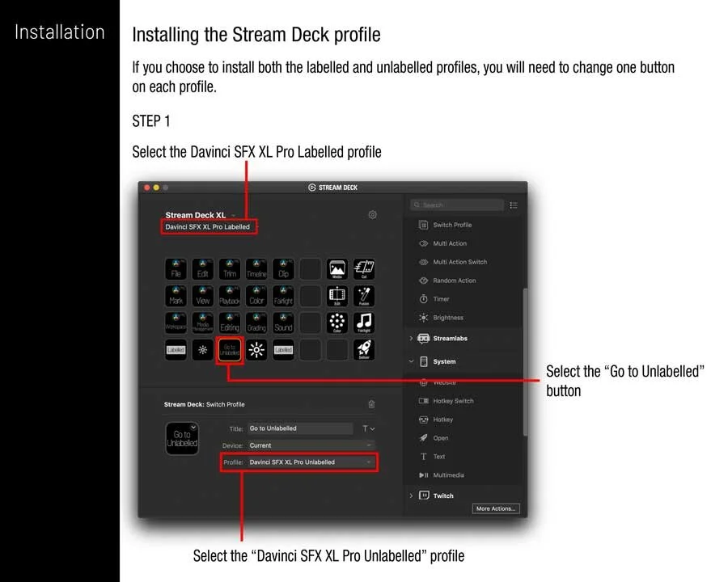Screen dimensions: 728x582
Task: Click the More Actions button
Action: (496, 508)
